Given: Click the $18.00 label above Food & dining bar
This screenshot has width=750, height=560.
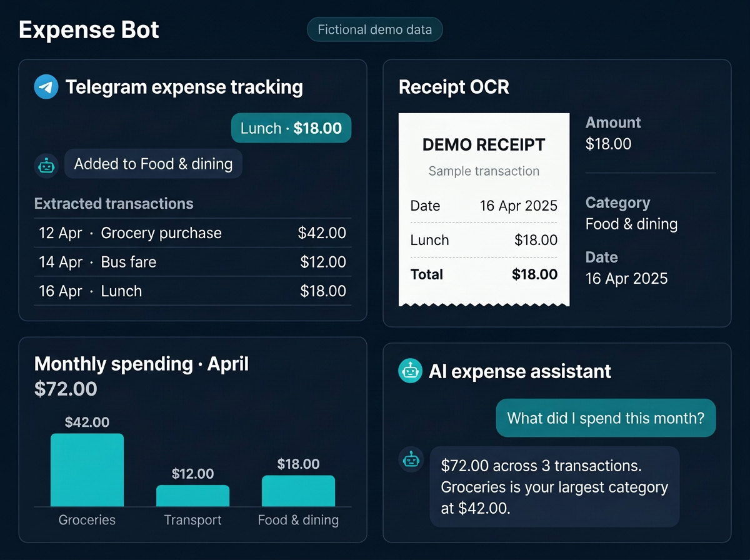Looking at the screenshot, I should click(298, 464).
